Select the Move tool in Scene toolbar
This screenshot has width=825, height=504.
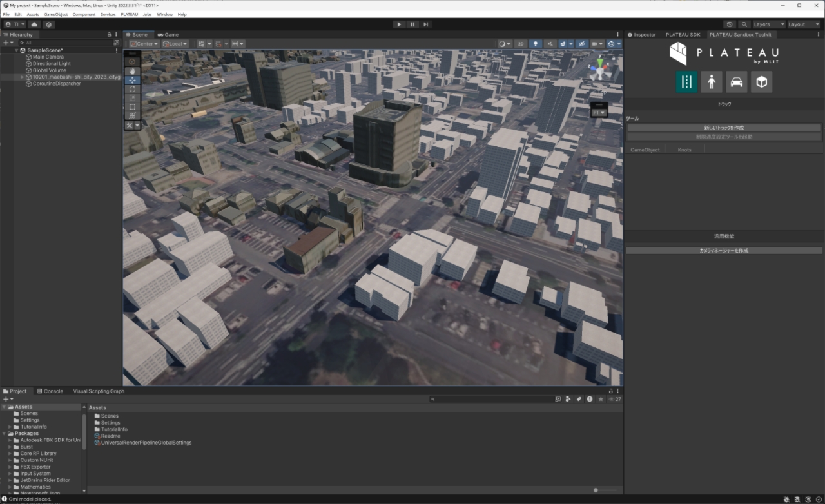tap(132, 80)
